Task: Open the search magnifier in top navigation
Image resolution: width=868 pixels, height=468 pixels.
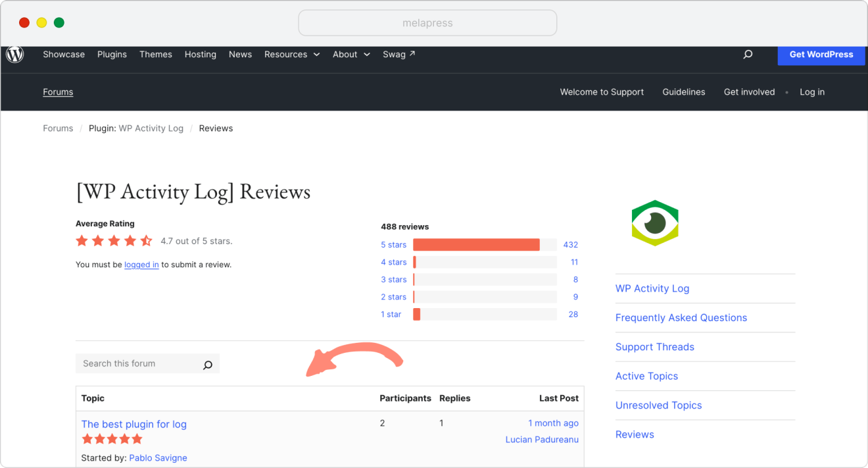Action: tap(748, 55)
